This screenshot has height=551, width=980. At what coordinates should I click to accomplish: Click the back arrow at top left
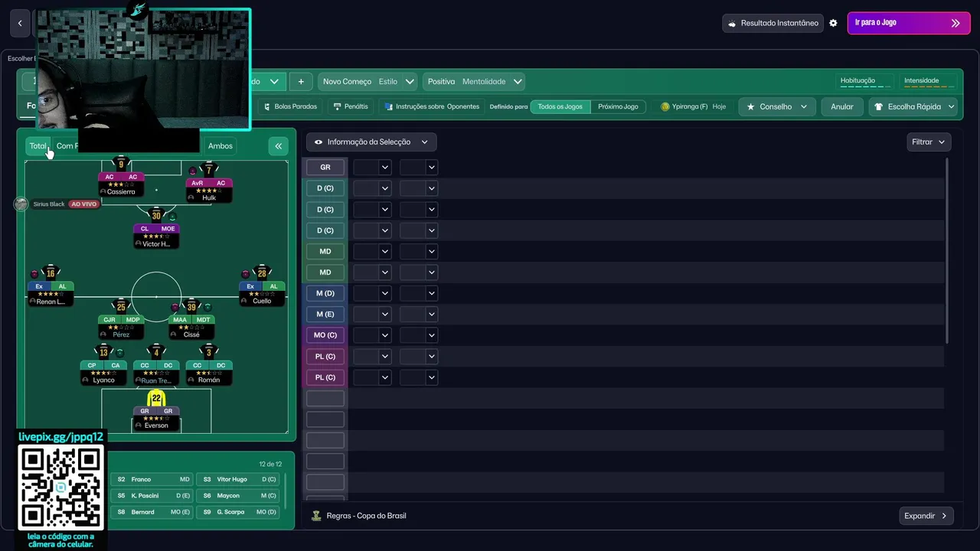20,23
